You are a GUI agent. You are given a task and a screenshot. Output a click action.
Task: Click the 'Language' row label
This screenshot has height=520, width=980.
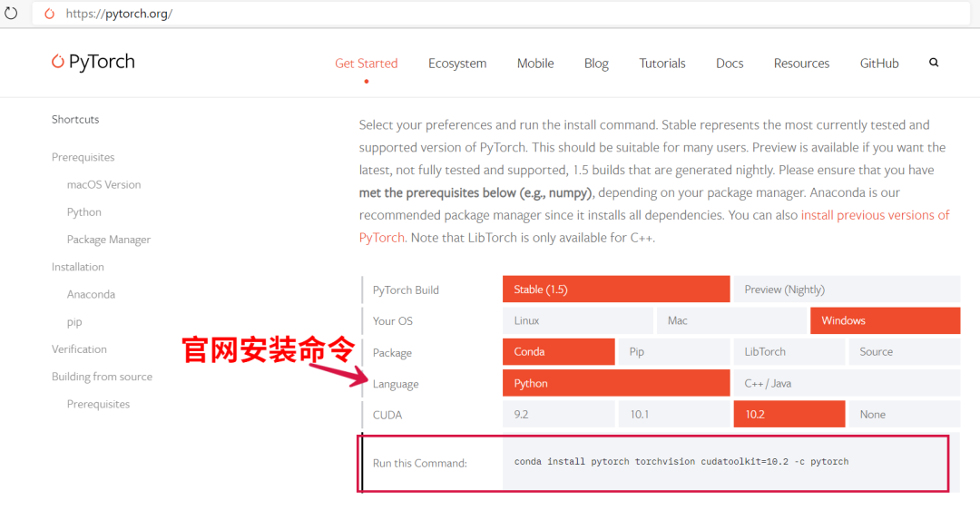point(396,384)
